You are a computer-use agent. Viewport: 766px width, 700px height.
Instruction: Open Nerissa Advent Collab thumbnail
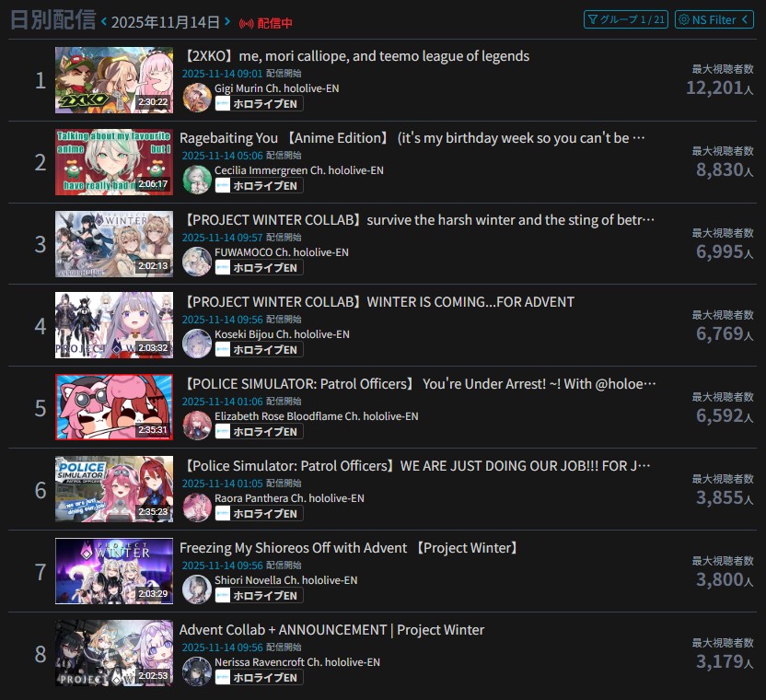tap(114, 653)
